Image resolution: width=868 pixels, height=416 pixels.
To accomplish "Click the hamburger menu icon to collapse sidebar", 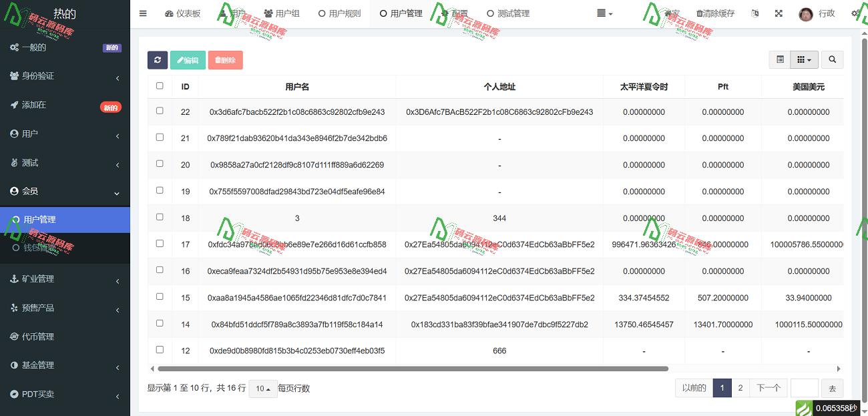I will [143, 13].
